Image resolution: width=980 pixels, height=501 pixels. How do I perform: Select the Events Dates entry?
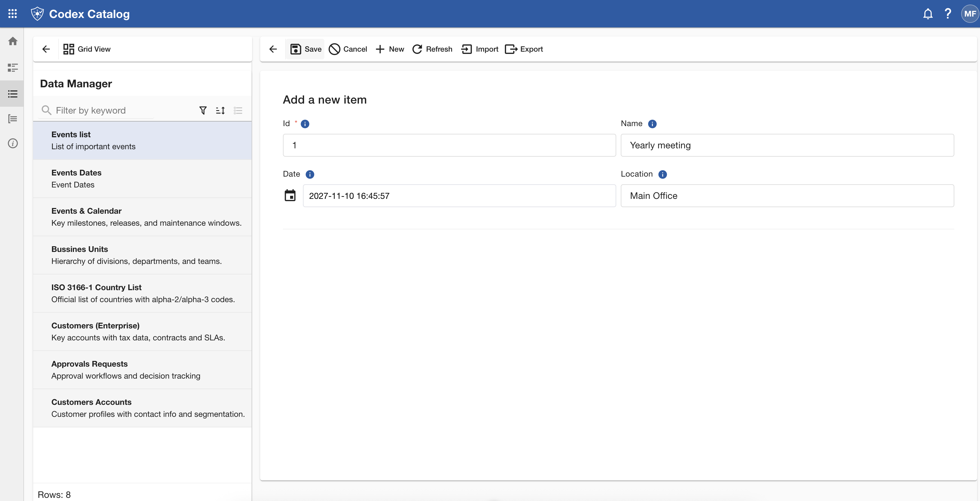pos(142,179)
